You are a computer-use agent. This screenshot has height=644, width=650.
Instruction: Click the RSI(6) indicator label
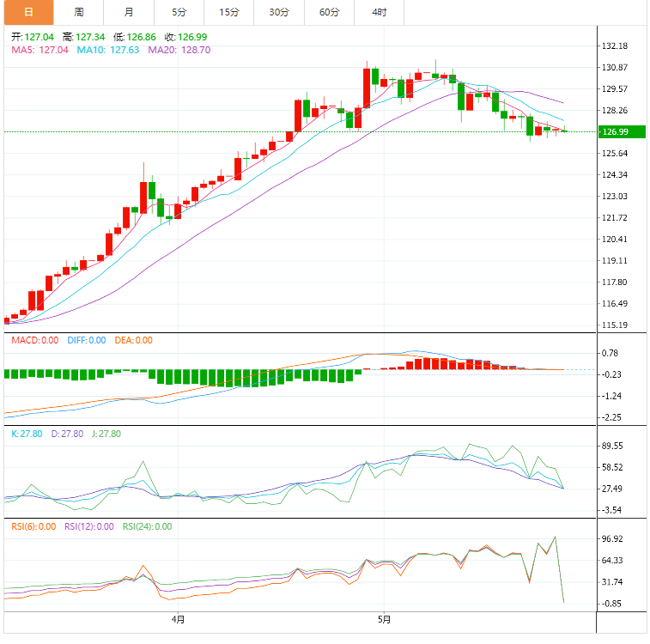coord(35,526)
